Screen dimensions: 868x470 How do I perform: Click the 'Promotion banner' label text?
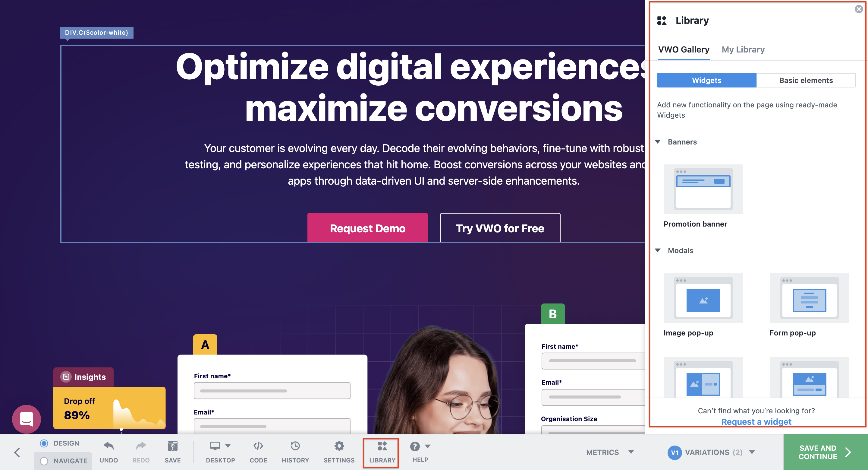[x=695, y=224]
